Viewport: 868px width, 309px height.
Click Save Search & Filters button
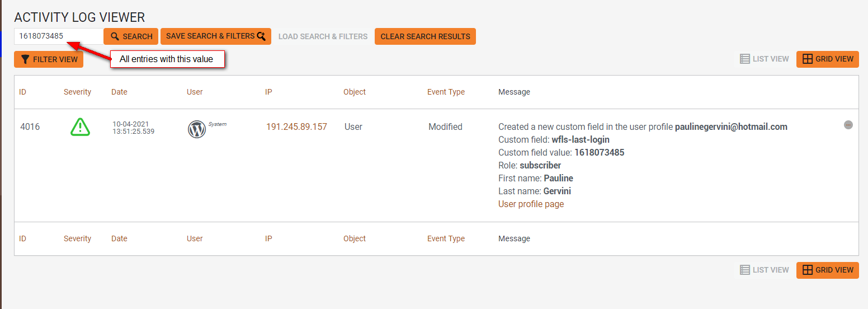pyautogui.click(x=215, y=36)
